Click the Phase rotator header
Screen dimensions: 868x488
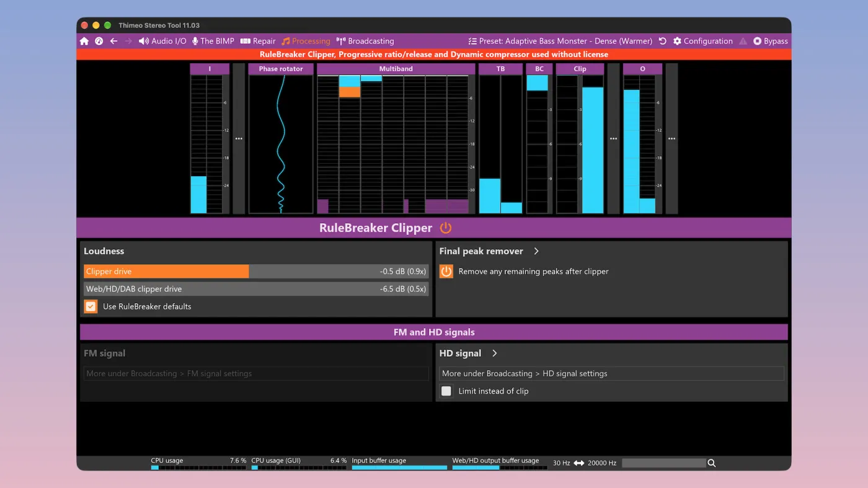(281, 69)
